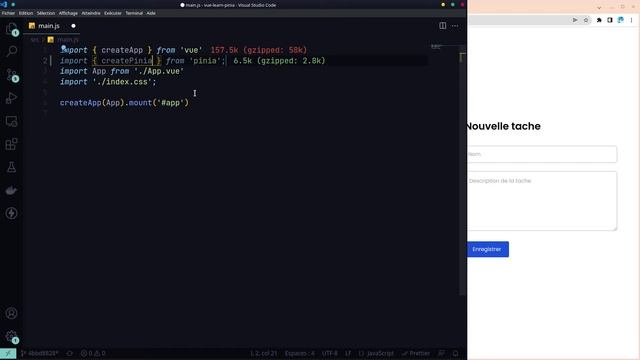Open Remote Explorer view in activity bar

point(11,121)
